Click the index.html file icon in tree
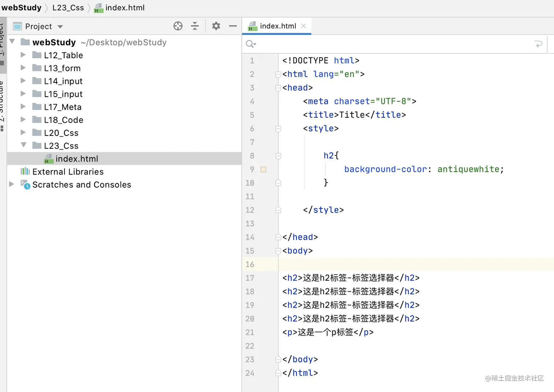Viewport: 554px width, 392px height. (48, 159)
